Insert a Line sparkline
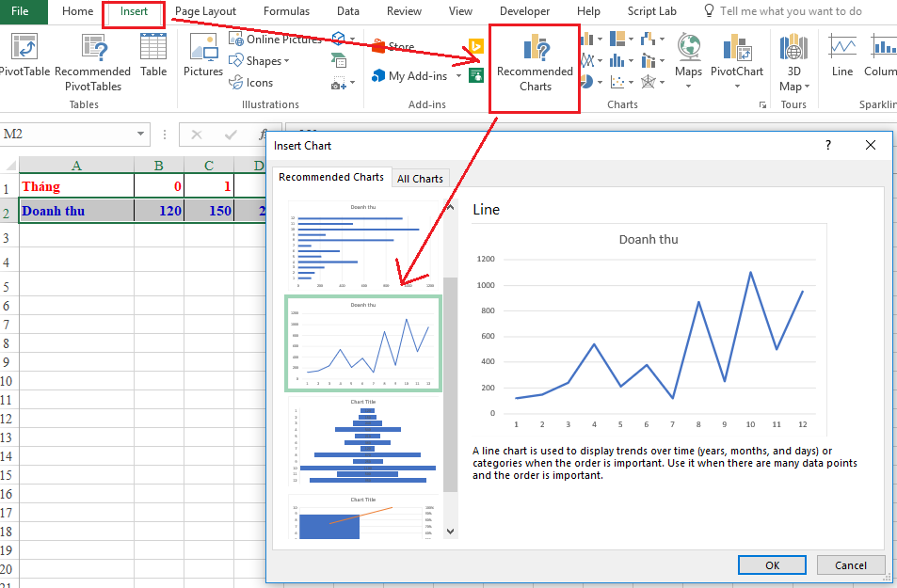Viewport: 897px width, 588px height. click(x=842, y=58)
